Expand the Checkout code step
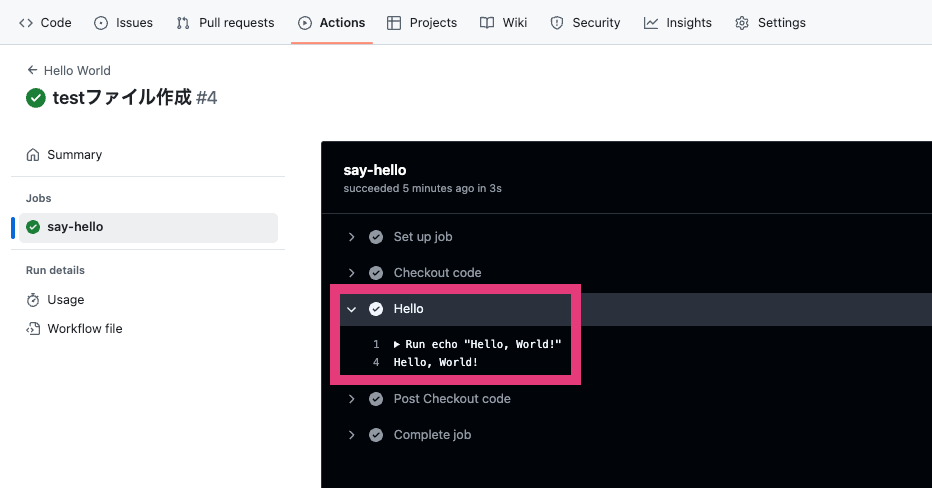The width and height of the screenshot is (932, 488). coord(352,273)
